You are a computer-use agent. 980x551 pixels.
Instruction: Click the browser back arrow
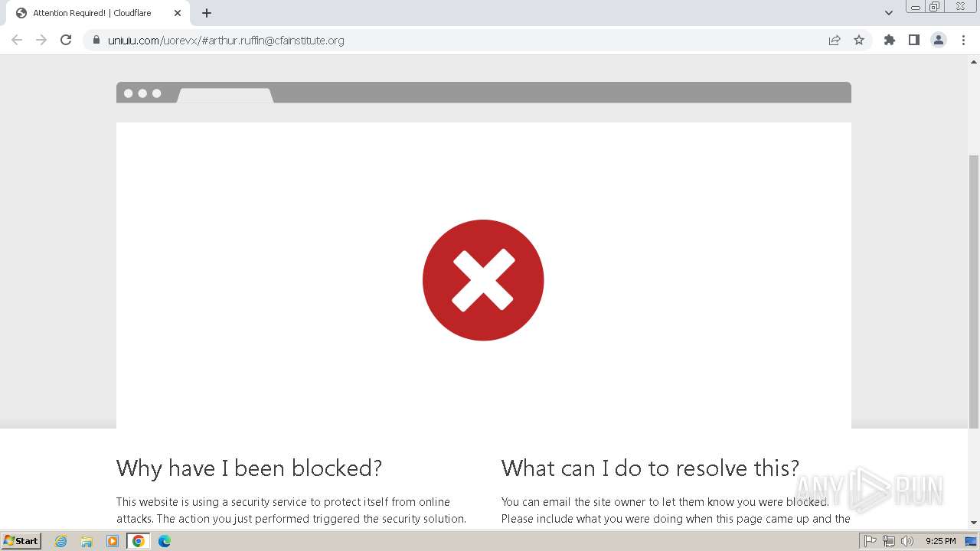coord(17,40)
